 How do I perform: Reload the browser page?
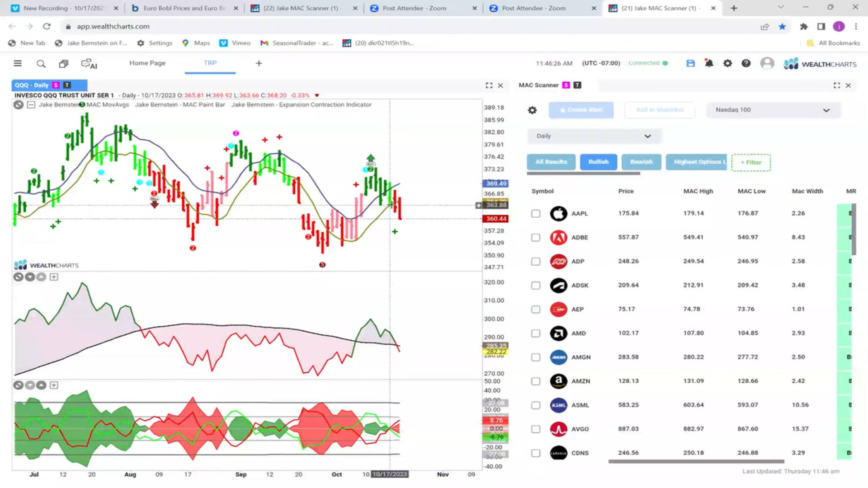47,27
